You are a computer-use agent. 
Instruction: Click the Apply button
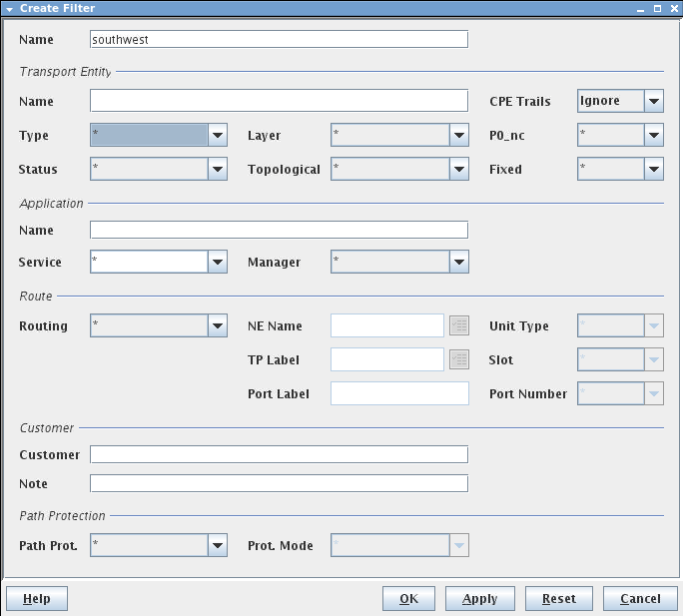click(x=479, y=598)
